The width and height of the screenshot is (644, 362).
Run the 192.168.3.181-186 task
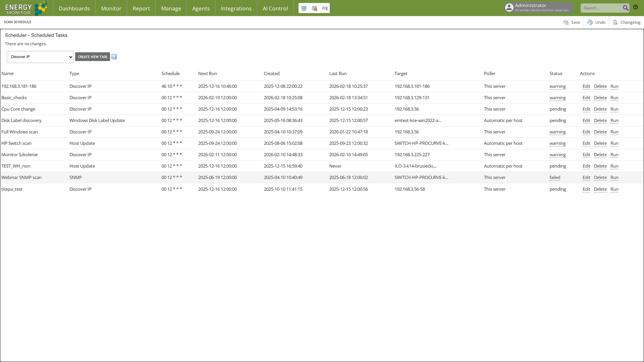(614, 86)
